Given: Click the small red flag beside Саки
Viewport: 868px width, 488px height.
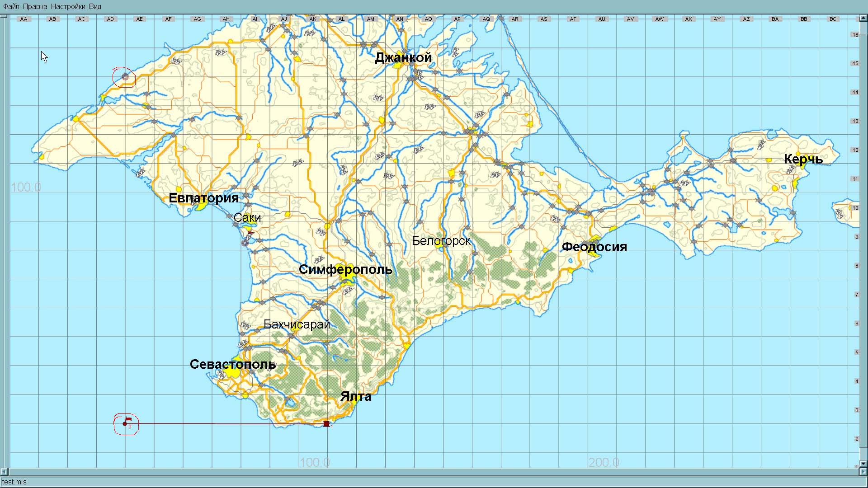Looking at the screenshot, I should click(250, 233).
